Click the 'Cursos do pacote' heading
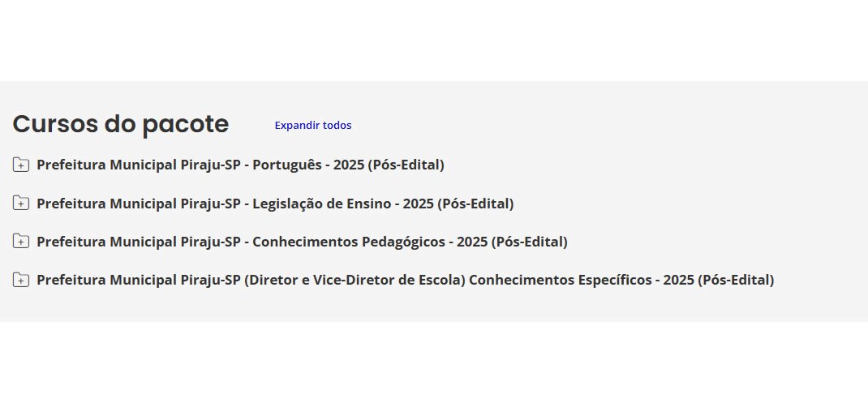 point(121,124)
